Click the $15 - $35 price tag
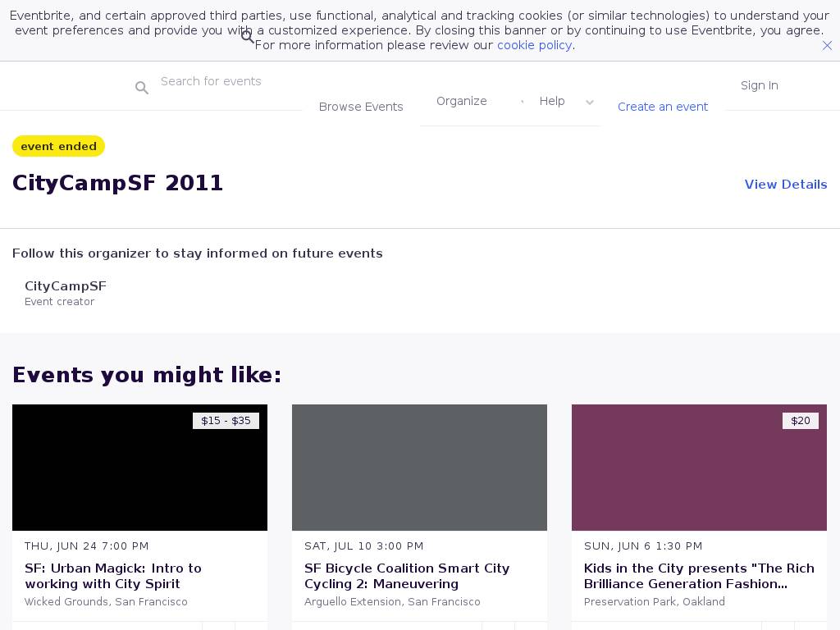Screen dimensions: 840x630 [x=226, y=421]
